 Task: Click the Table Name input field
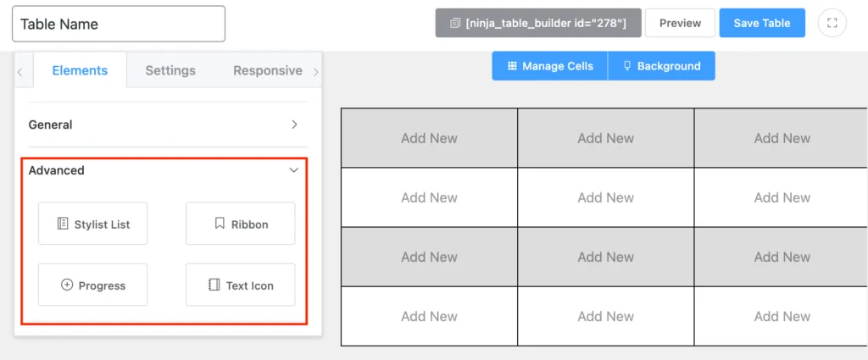(119, 24)
